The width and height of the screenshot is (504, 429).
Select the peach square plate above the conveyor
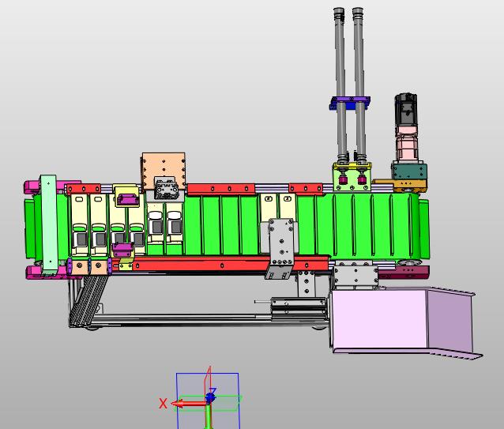pos(164,171)
